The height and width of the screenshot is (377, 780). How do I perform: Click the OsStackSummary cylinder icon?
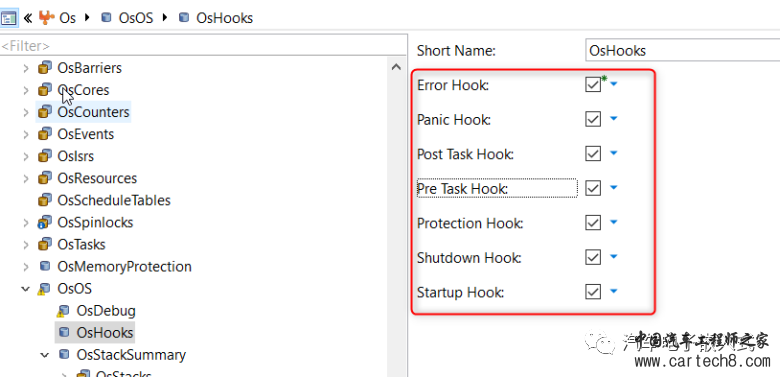tap(64, 355)
